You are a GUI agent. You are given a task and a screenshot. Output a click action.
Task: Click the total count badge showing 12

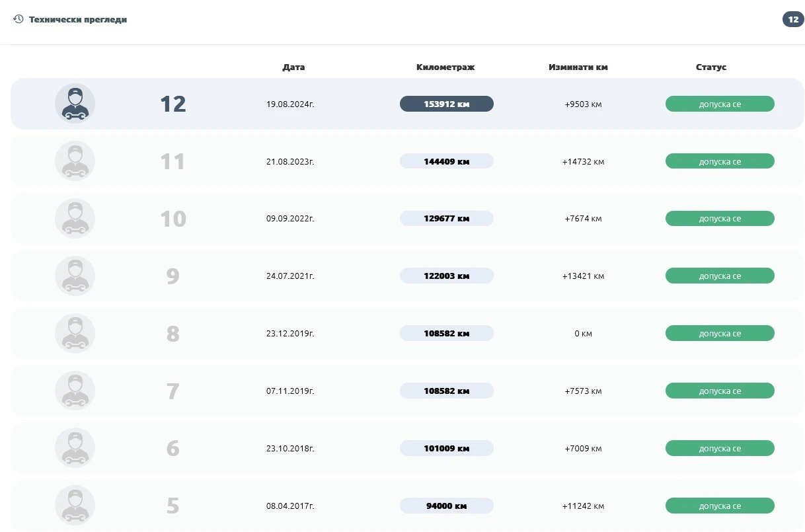pyautogui.click(x=792, y=20)
